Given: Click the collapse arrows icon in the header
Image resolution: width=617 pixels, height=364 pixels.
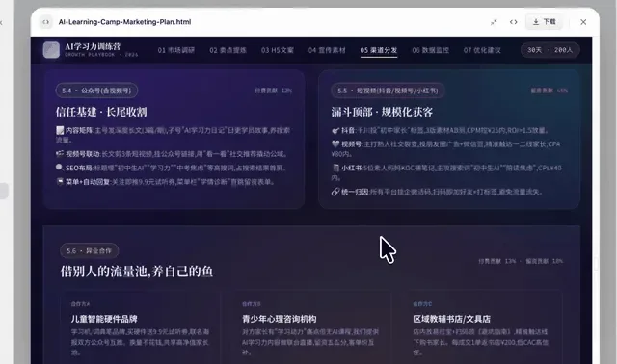Looking at the screenshot, I should [x=494, y=22].
